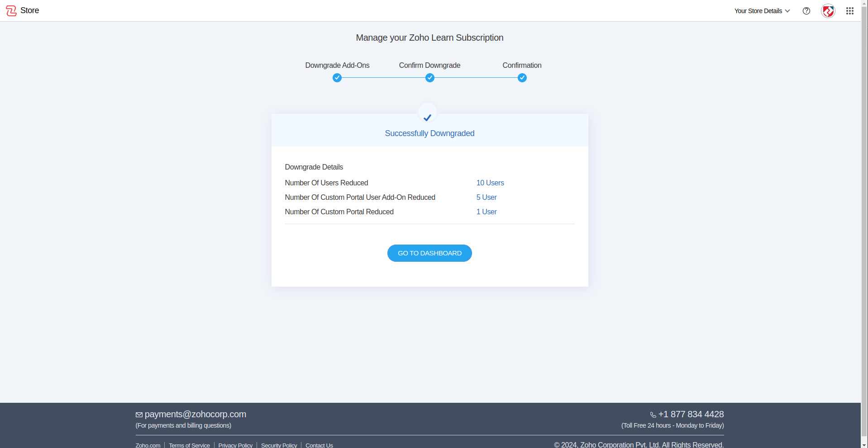Open the apps grid launcher
The image size is (868, 448).
[x=850, y=11]
